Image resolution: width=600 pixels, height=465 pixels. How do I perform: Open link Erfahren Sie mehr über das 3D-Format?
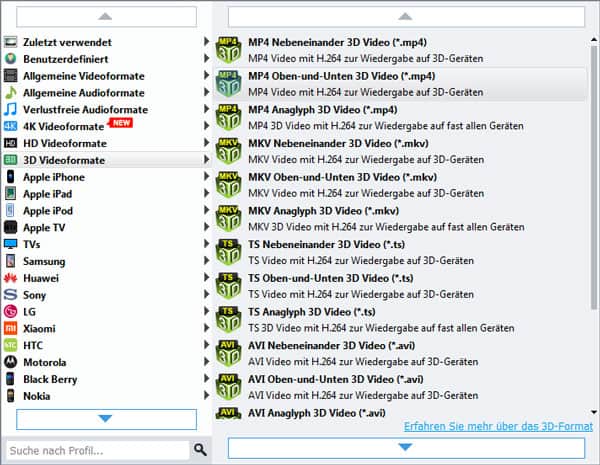pyautogui.click(x=498, y=426)
